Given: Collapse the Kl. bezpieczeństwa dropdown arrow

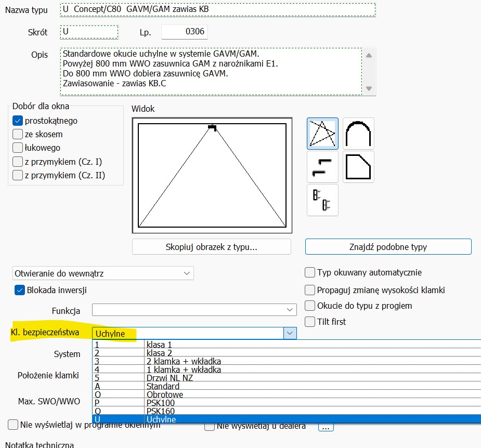Looking at the screenshot, I should (290, 333).
